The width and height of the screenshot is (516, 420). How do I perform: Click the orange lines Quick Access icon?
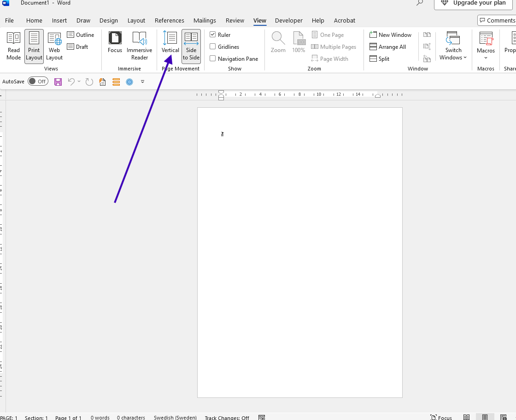click(116, 82)
